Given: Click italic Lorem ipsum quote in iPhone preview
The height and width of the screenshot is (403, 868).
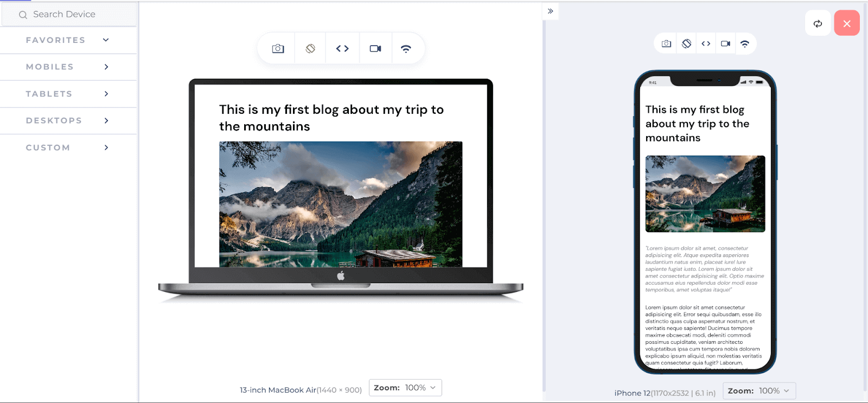Looking at the screenshot, I should click(705, 269).
